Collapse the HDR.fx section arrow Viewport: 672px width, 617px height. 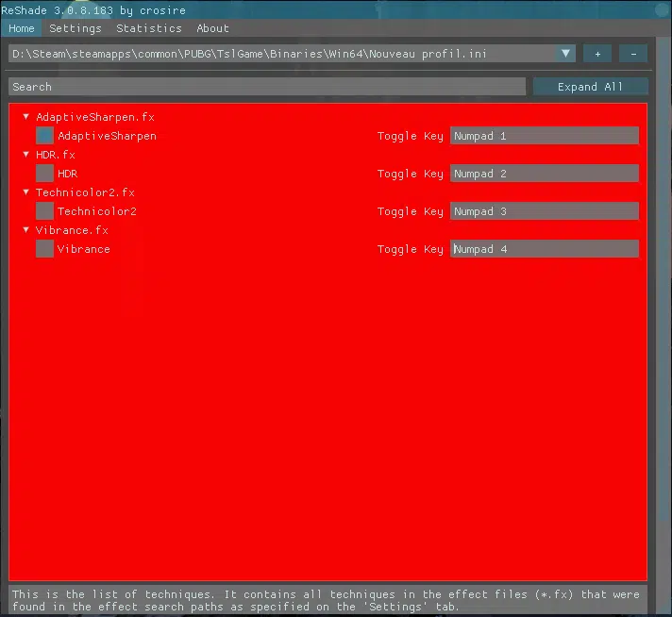(26, 155)
